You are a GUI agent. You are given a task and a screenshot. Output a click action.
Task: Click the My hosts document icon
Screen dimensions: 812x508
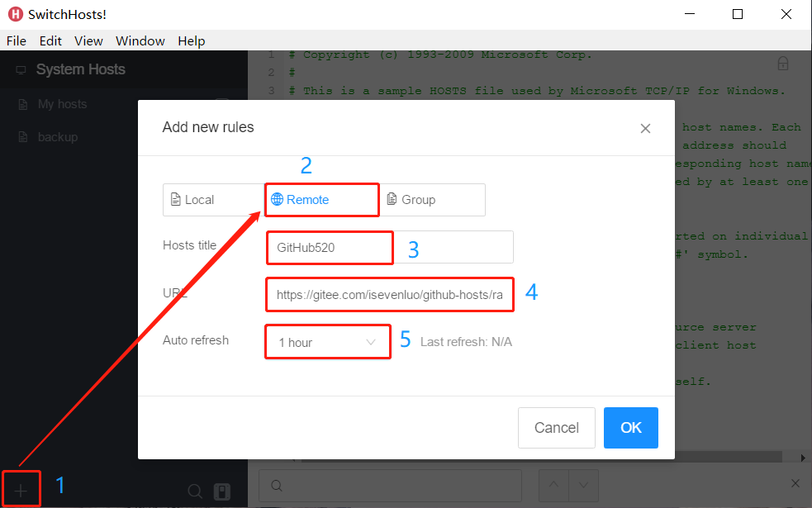point(22,103)
